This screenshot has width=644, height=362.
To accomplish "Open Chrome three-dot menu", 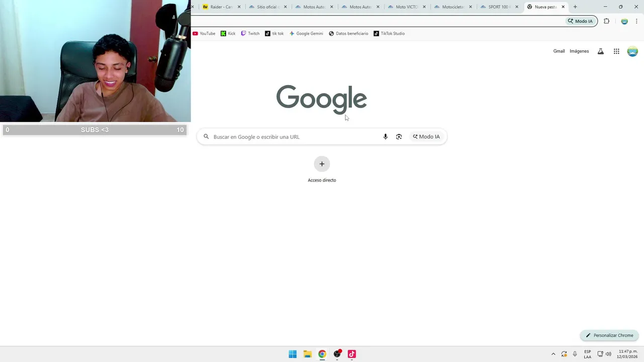I will pyautogui.click(x=636, y=21).
